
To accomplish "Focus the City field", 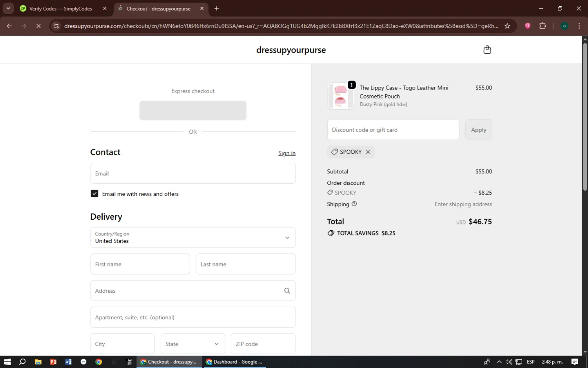I will [123, 344].
